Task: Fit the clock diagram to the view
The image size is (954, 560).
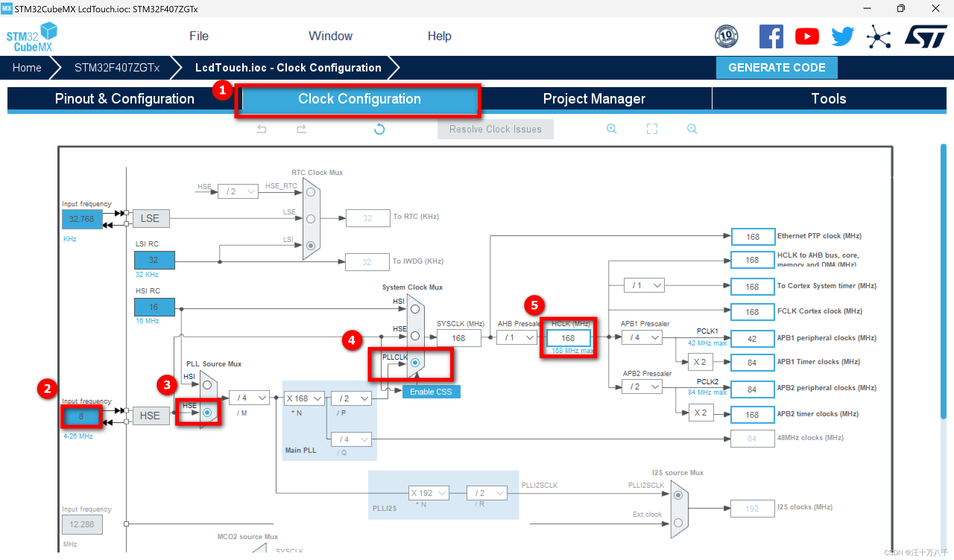Action: coord(652,129)
